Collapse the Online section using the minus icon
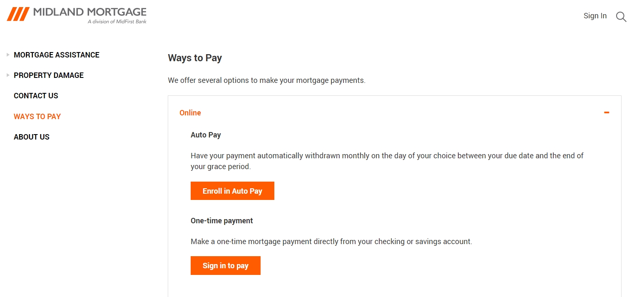 click(x=607, y=112)
